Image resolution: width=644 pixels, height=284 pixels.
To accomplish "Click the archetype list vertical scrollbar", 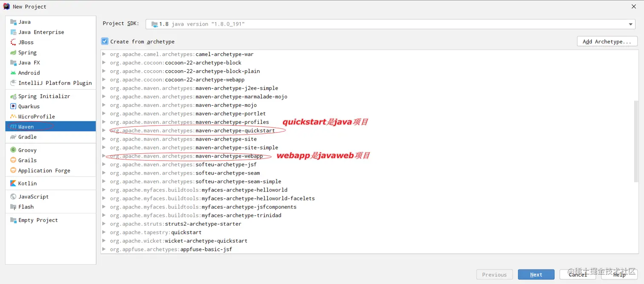I will [636, 141].
